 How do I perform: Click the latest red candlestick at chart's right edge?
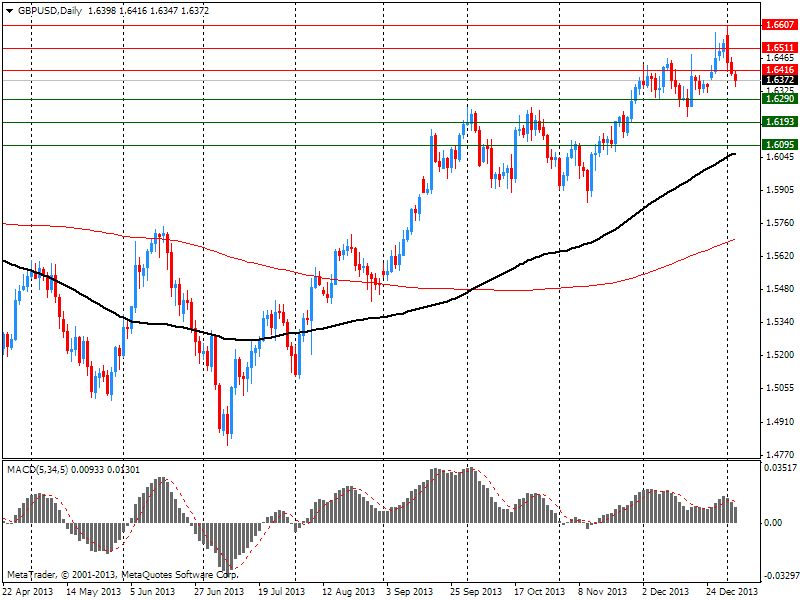(x=736, y=79)
